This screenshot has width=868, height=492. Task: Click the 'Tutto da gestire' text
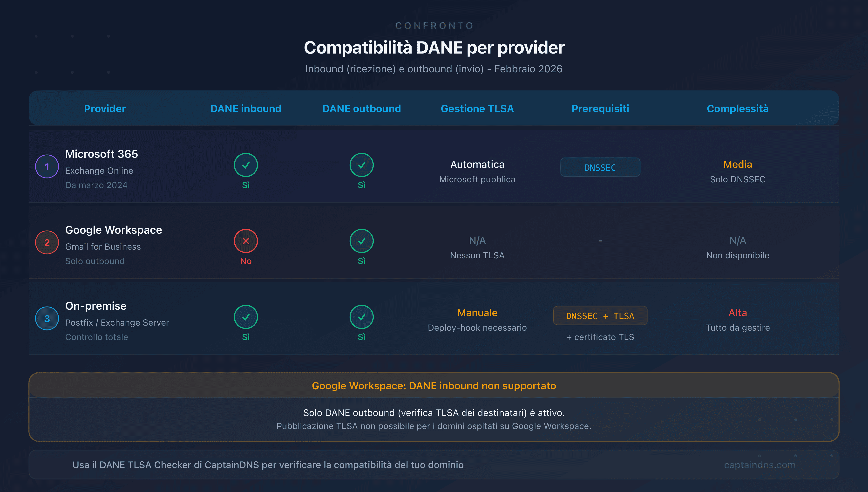tap(738, 328)
